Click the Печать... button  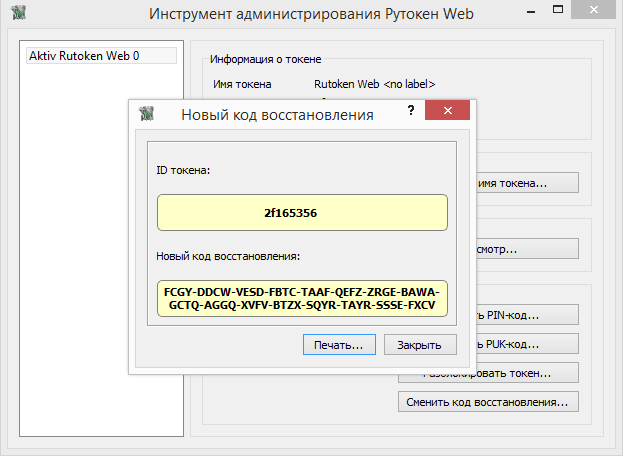339,344
